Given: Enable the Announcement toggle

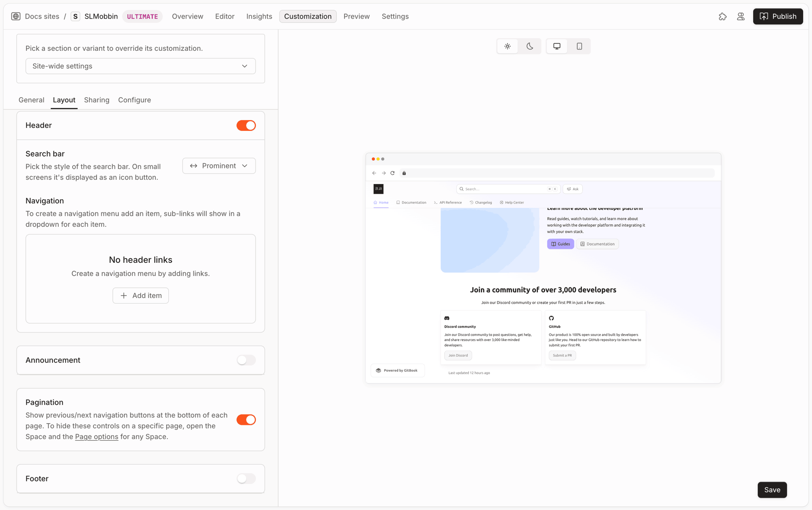Looking at the screenshot, I should pyautogui.click(x=246, y=360).
